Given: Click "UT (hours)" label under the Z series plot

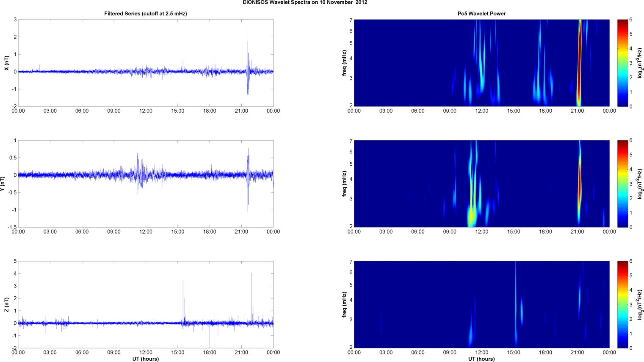Looking at the screenshot, I should [x=146, y=359].
